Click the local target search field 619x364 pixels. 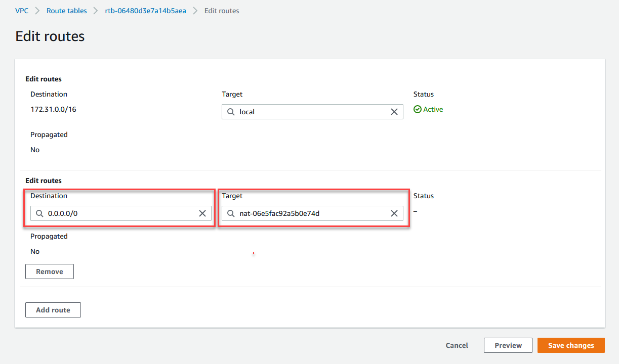click(x=312, y=112)
